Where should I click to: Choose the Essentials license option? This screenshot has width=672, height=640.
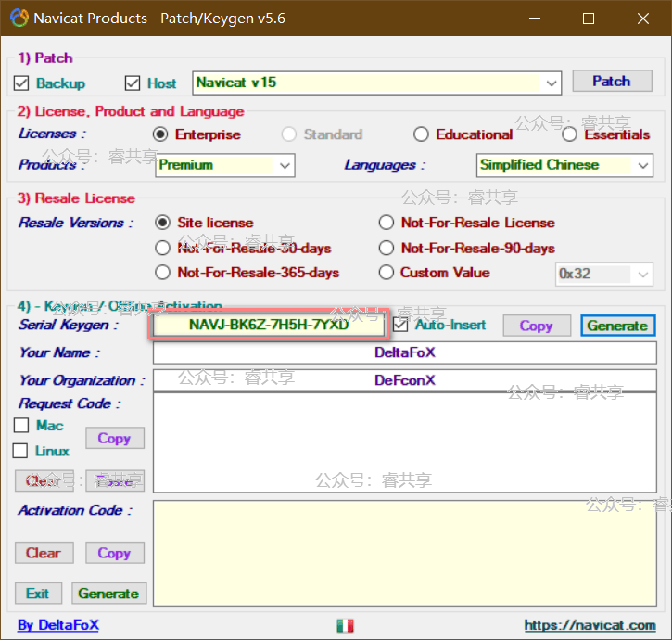point(570,134)
